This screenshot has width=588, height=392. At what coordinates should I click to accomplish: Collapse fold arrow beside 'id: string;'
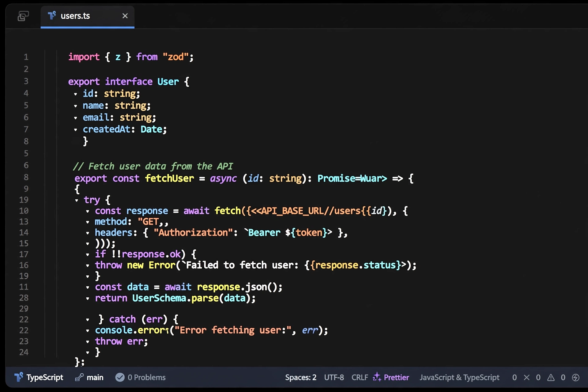[x=75, y=94]
